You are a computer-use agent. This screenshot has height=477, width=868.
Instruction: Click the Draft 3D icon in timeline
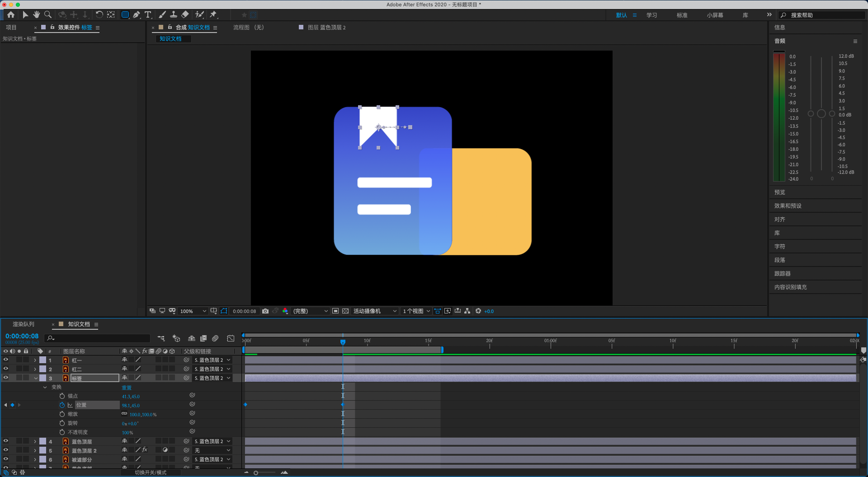point(176,338)
